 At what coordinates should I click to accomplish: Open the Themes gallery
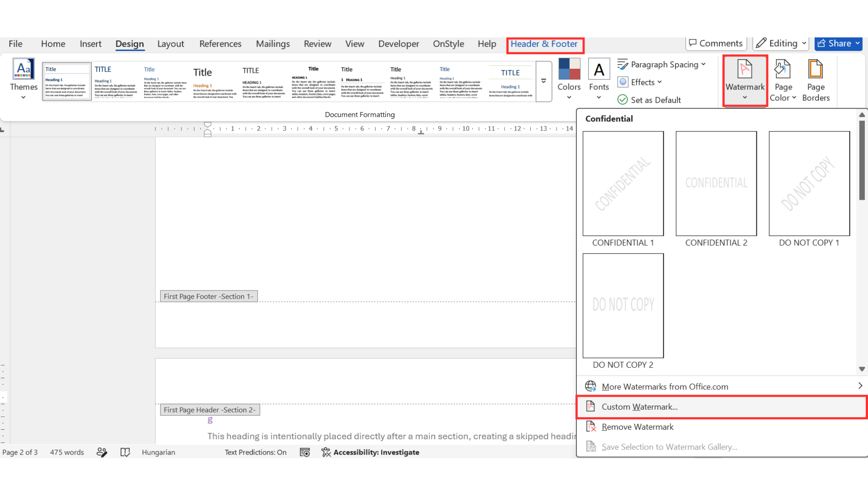point(24,79)
